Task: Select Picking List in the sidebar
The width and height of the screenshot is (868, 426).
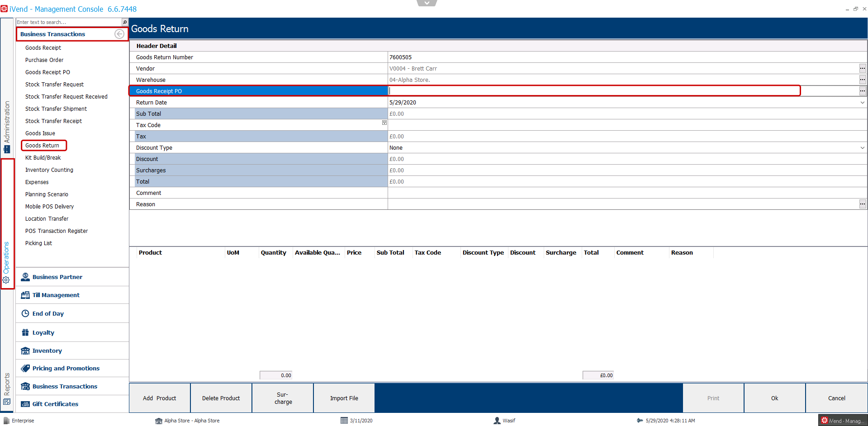Action: pos(38,243)
